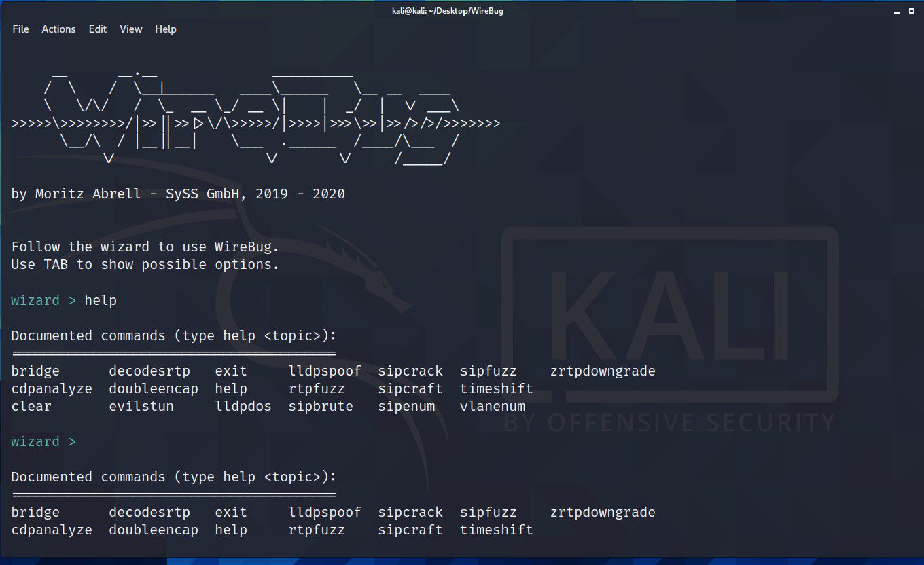
Task: Click the empty 'wizard >' prompt line
Action: [x=44, y=441]
